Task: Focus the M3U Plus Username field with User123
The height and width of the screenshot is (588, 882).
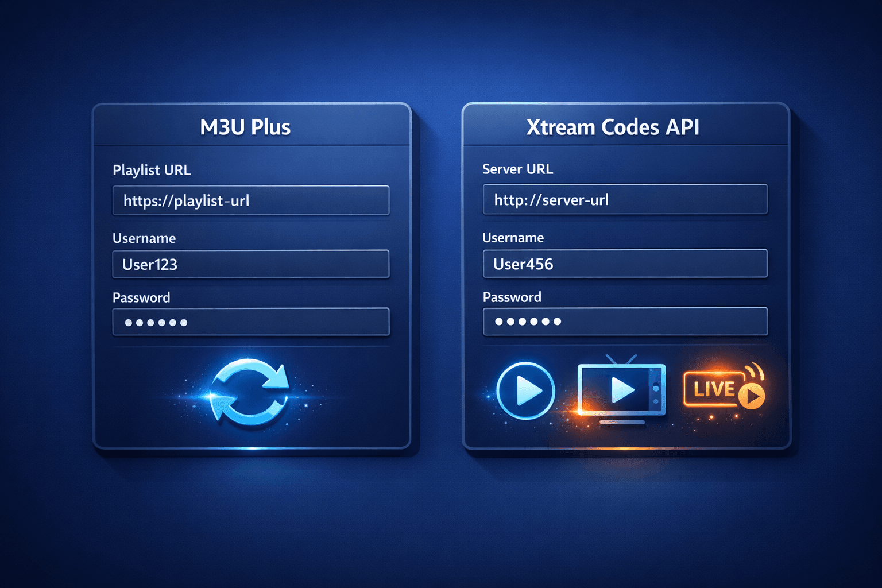Action: (251, 264)
